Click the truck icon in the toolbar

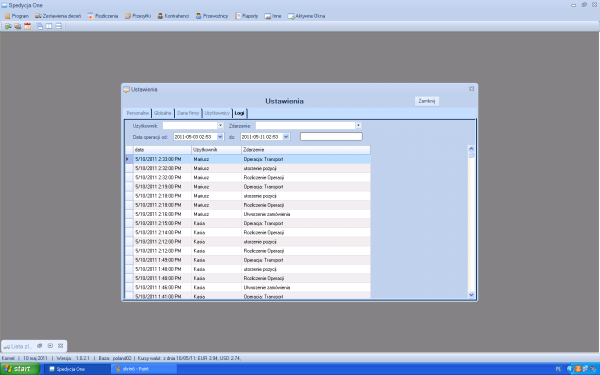click(x=18, y=26)
